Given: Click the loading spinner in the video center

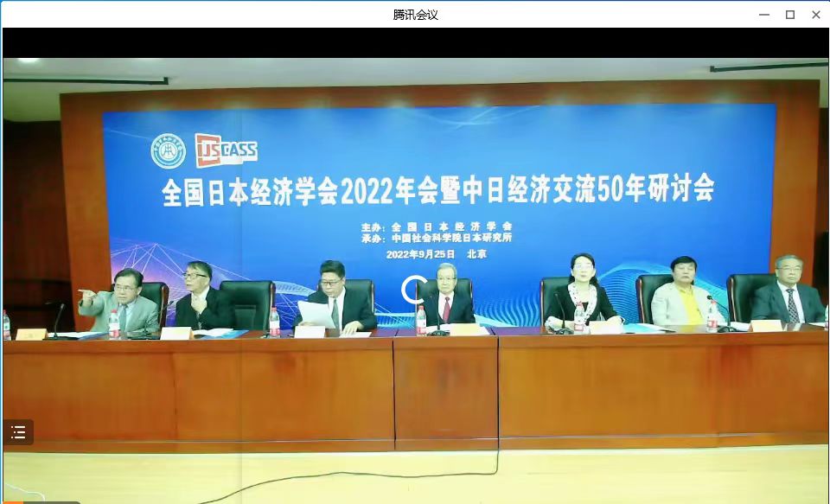Looking at the screenshot, I should coord(415,290).
